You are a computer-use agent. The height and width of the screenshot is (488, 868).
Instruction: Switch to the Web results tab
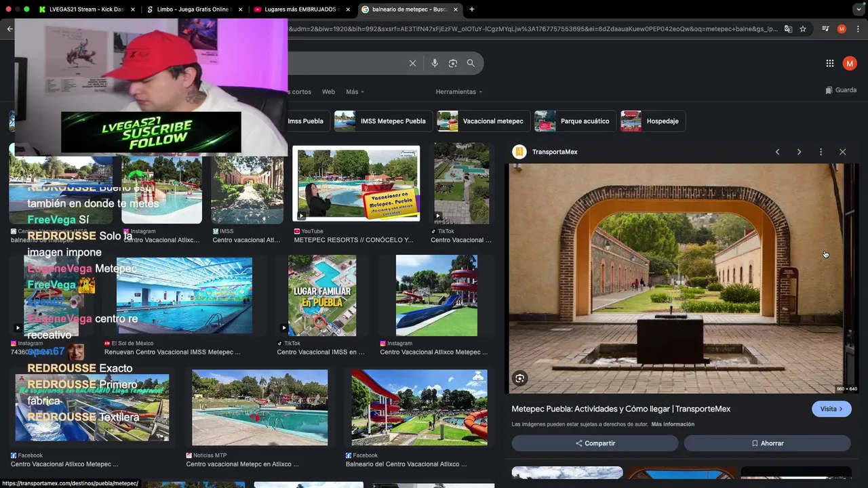[328, 91]
